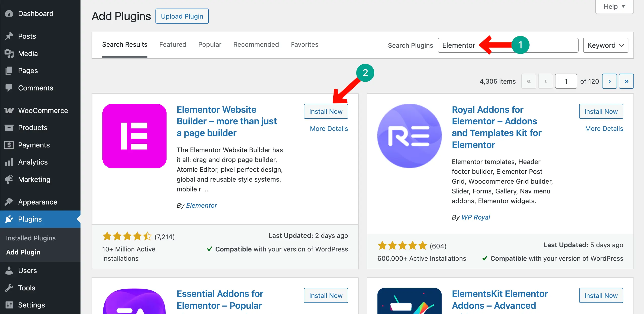Image resolution: width=644 pixels, height=314 pixels.
Task: Click the Marketing megaphone icon
Action: point(9,179)
